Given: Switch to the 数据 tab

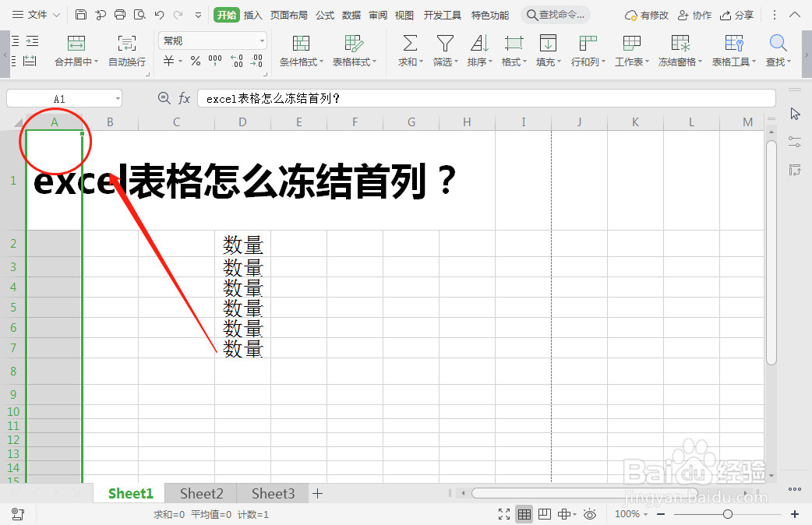Looking at the screenshot, I should tap(351, 15).
